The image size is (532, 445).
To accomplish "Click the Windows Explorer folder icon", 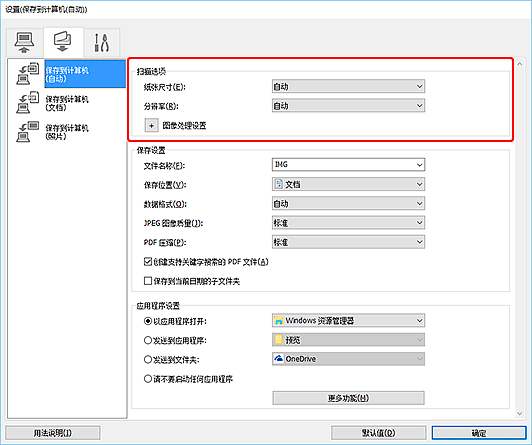I will 279,321.
